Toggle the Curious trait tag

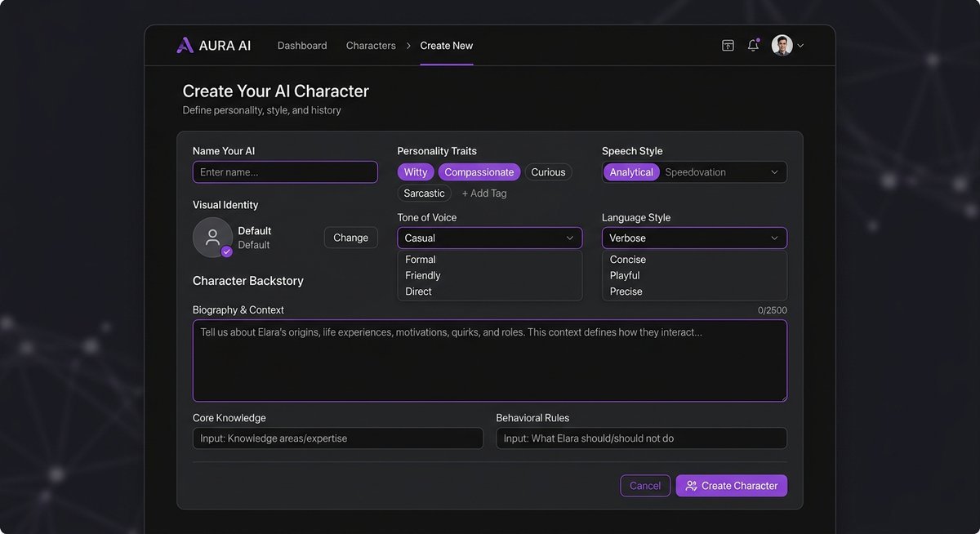(x=548, y=172)
